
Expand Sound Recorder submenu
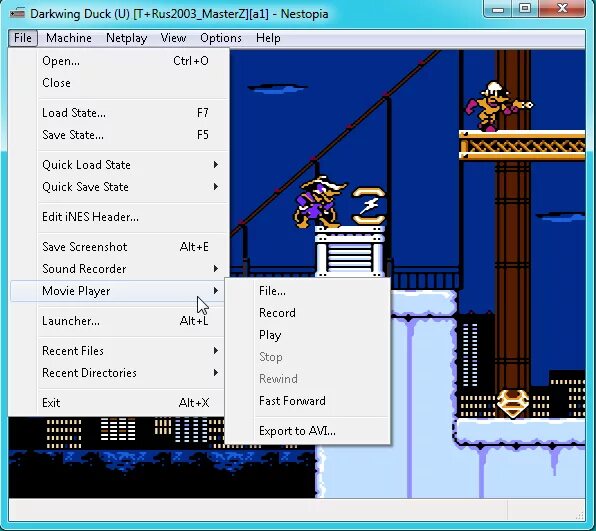pos(120,269)
